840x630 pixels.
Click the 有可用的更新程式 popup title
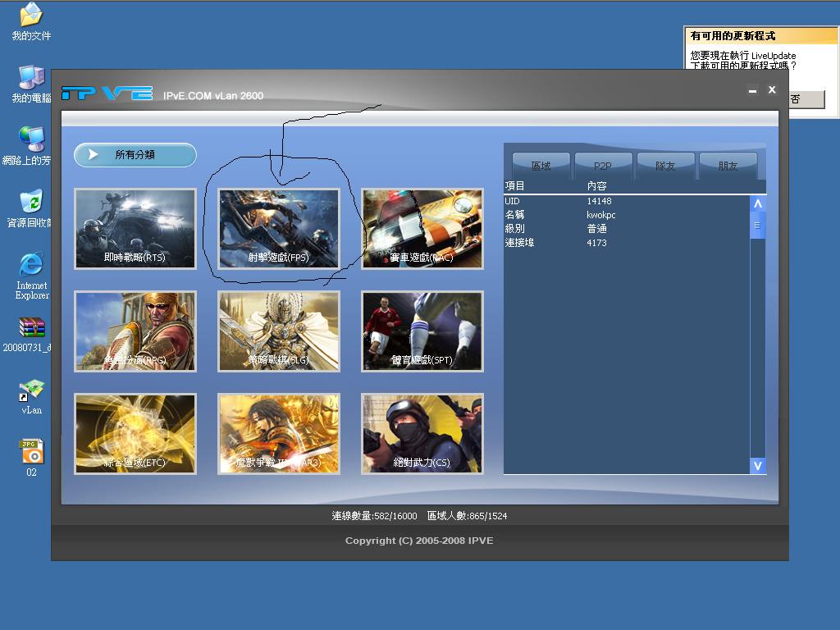[x=733, y=36]
